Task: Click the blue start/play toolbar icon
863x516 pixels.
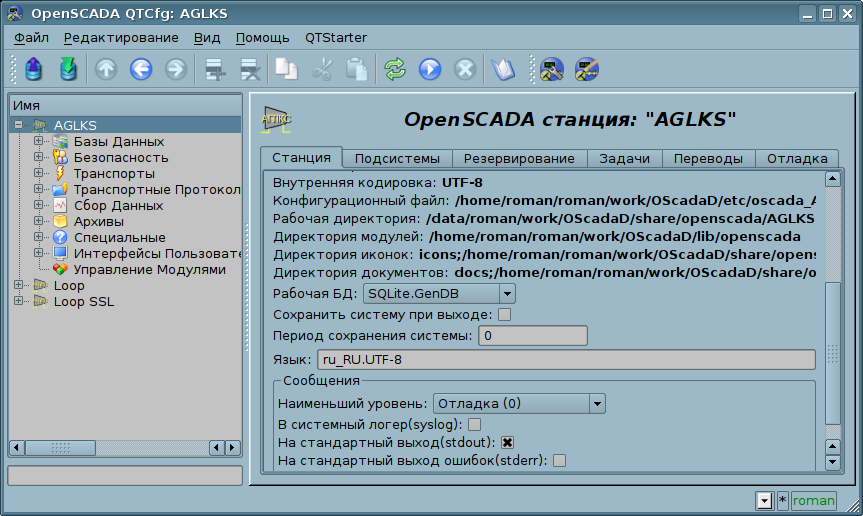Action: [x=429, y=69]
